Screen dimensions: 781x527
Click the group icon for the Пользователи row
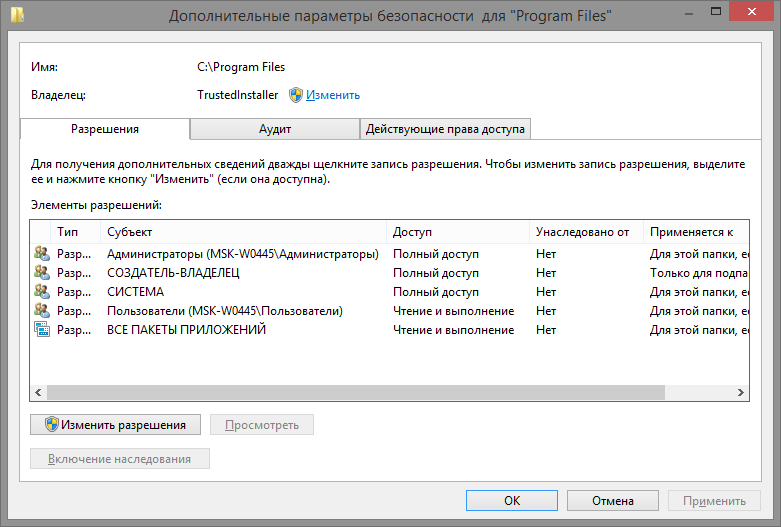[42, 310]
